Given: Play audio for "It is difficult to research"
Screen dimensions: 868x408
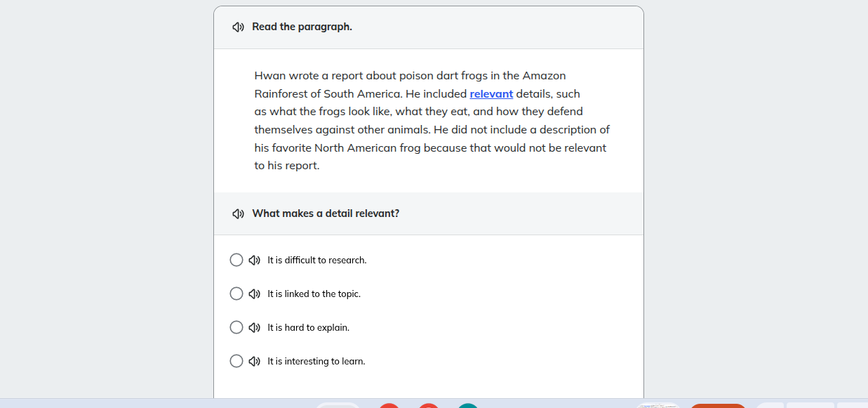Looking at the screenshot, I should 255,261.
